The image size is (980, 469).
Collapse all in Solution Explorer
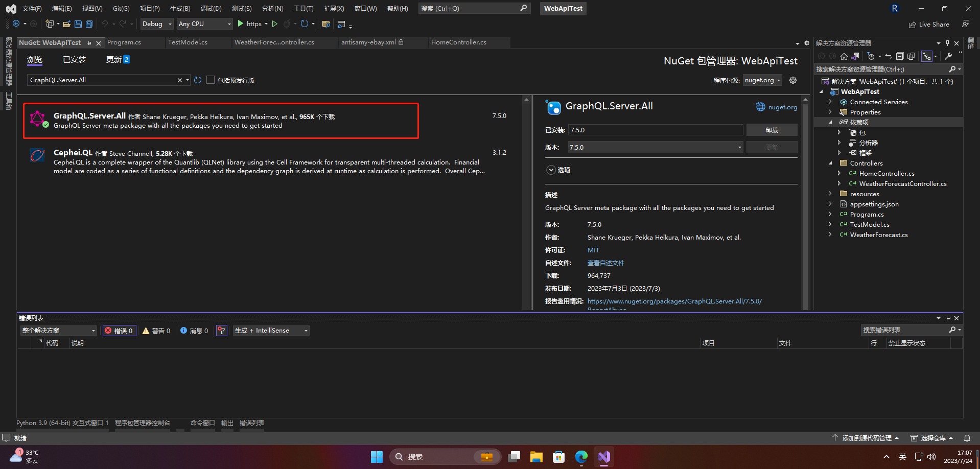[x=900, y=56]
